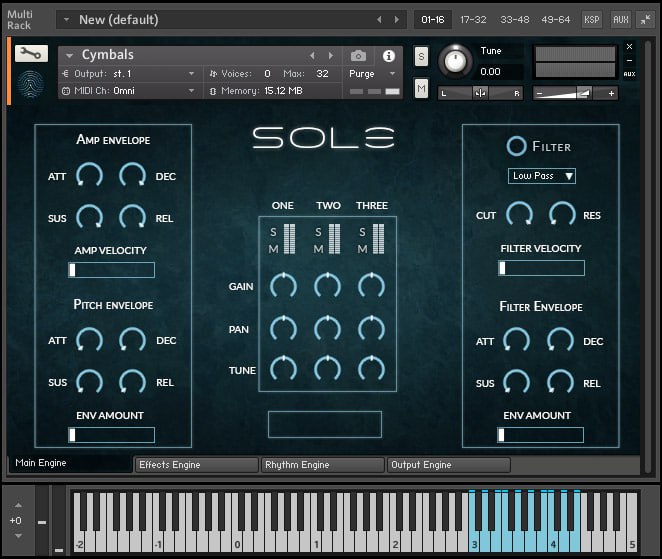Click the Tune knob in header
The height and width of the screenshot is (559, 662).
[455, 61]
